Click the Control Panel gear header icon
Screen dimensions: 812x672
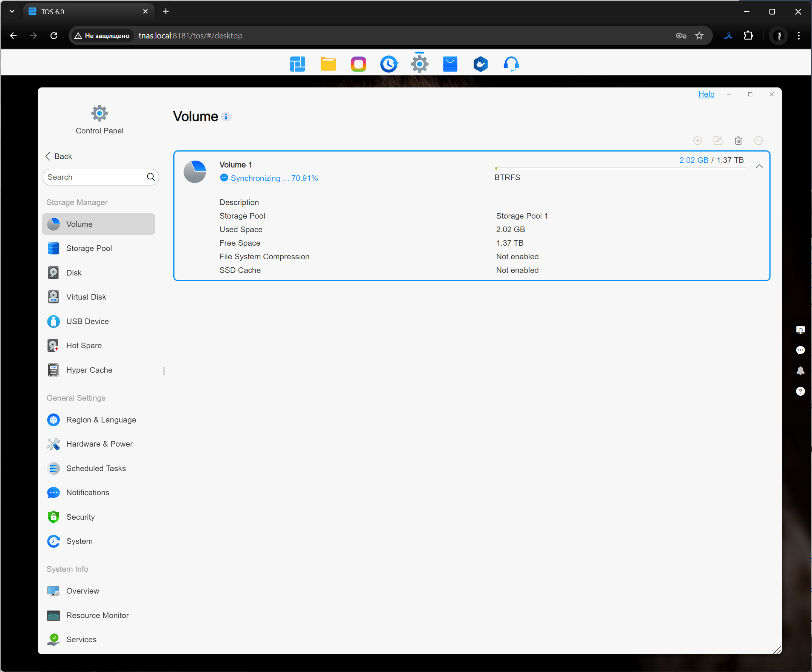pos(99,113)
